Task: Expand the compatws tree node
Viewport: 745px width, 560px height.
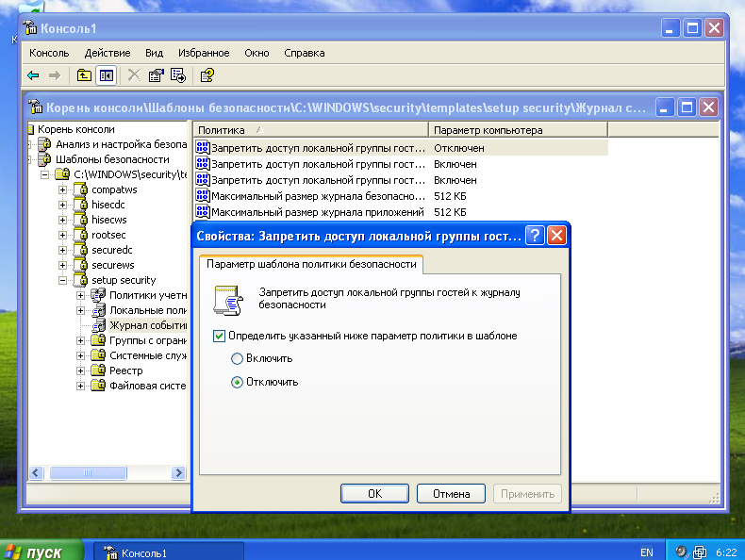Action: pyautogui.click(x=63, y=190)
